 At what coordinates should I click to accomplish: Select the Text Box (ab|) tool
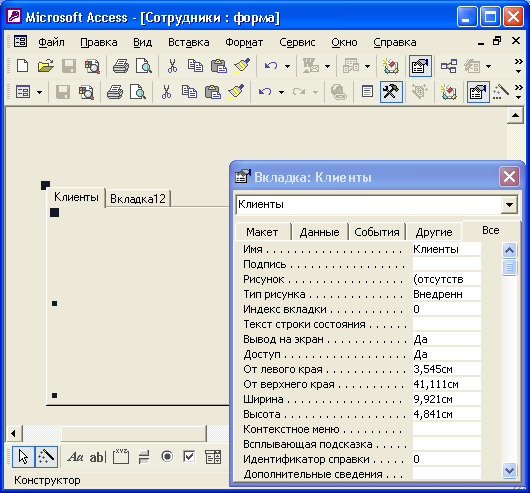point(98,457)
